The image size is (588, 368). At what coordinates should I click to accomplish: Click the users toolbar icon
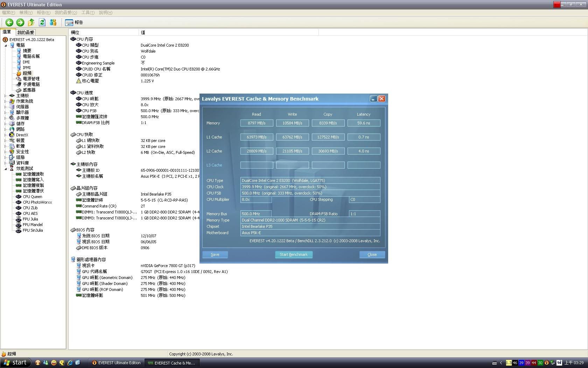53,22
